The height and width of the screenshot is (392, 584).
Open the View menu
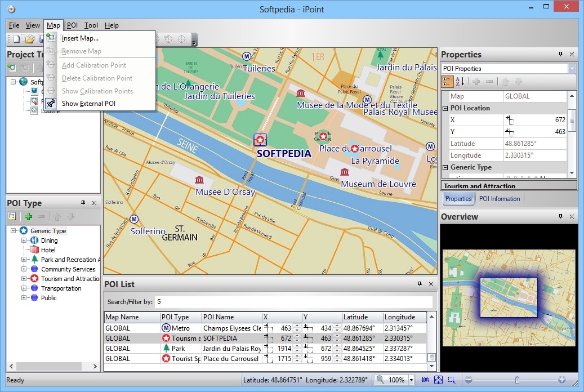click(33, 25)
